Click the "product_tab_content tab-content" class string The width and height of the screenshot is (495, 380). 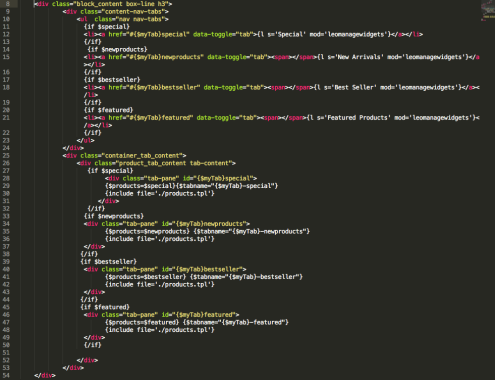pyautogui.click(x=174, y=163)
